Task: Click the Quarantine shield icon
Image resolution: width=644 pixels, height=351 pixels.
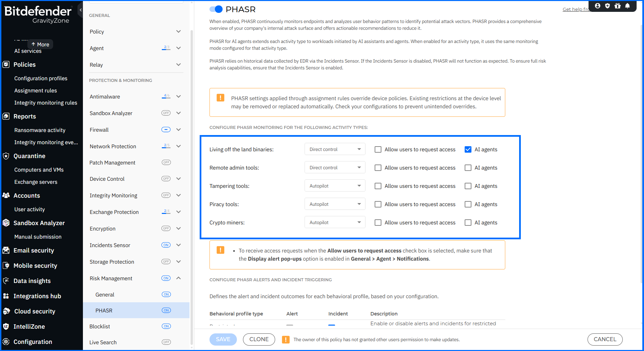Action: [6, 156]
